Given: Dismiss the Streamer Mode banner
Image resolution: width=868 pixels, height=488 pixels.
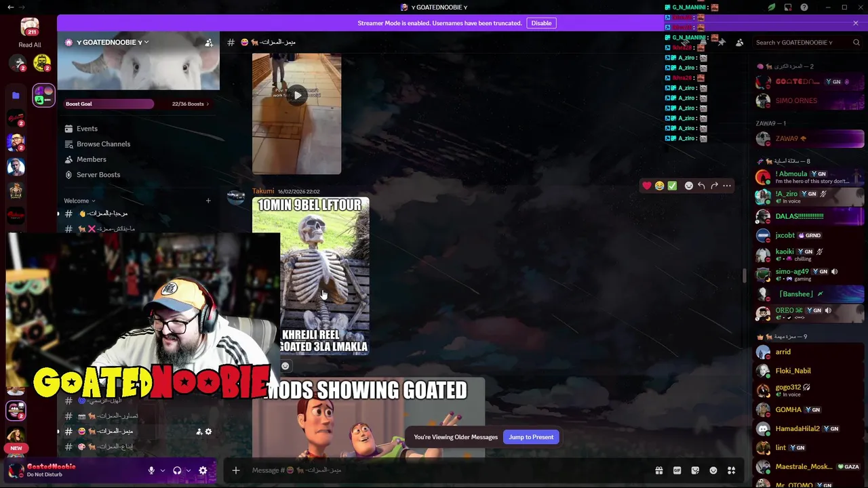Looking at the screenshot, I should click(x=856, y=23).
